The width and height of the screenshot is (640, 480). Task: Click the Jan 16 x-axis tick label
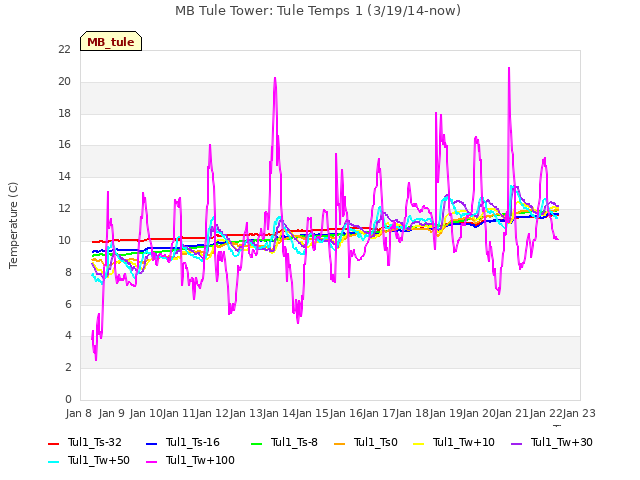pyautogui.click(x=346, y=413)
